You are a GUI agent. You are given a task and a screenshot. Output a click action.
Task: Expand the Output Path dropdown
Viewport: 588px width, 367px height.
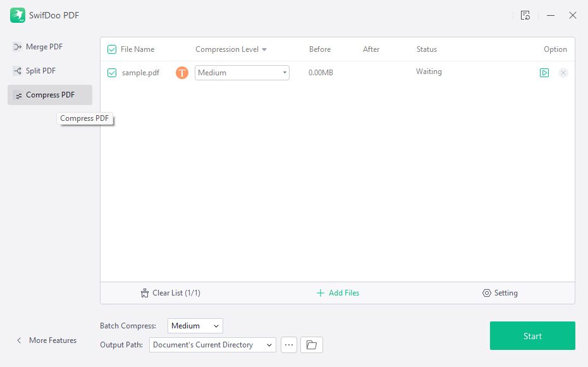212,345
